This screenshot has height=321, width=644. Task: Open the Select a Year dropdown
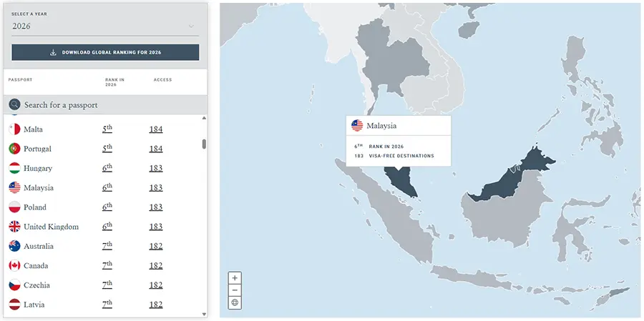tap(105, 26)
